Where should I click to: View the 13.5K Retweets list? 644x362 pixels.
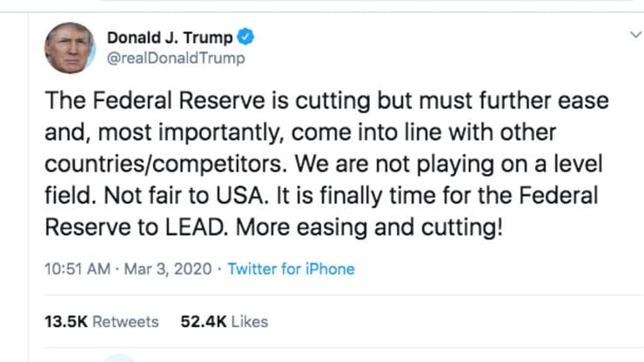click(101, 321)
